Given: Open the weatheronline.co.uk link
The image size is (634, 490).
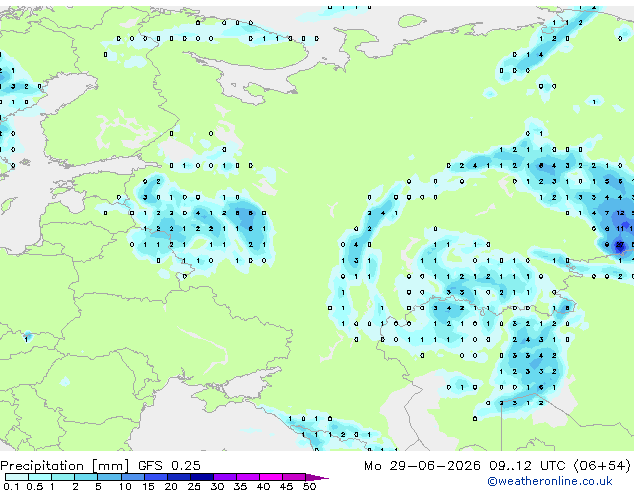Looking at the screenshot, I should tap(550, 481).
